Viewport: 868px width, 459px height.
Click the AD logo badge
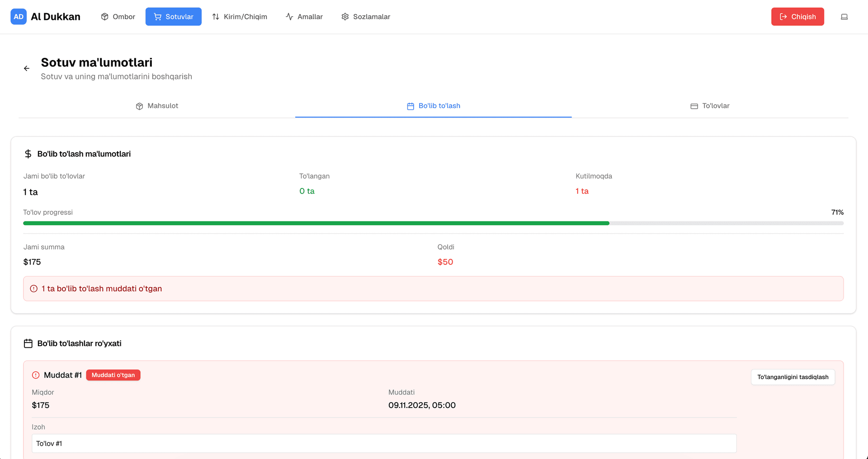(x=19, y=17)
